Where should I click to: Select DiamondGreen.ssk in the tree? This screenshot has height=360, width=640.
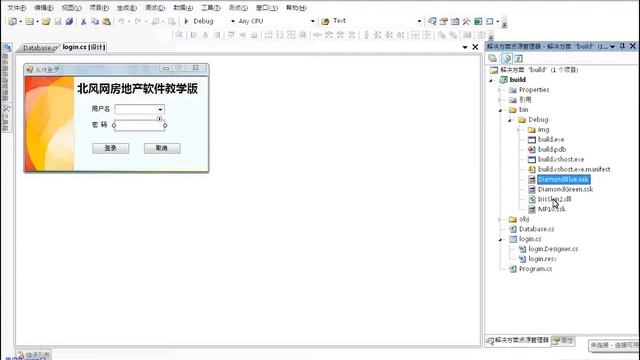click(x=565, y=189)
